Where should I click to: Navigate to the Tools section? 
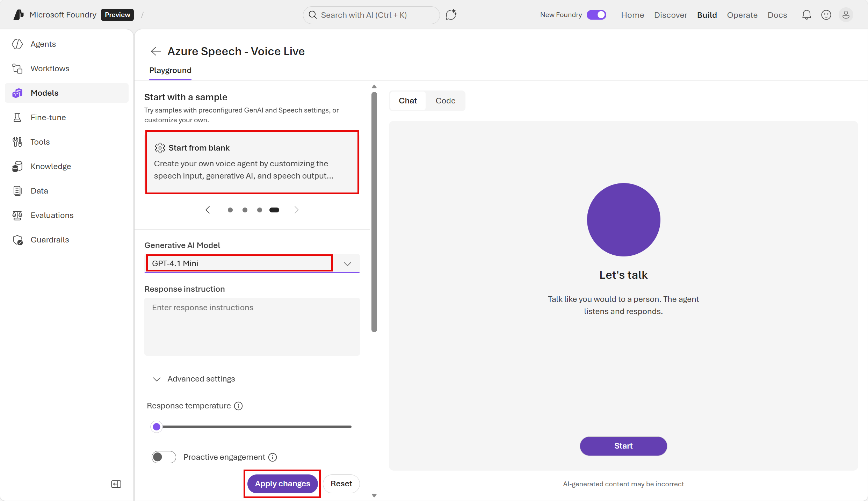[x=40, y=142]
